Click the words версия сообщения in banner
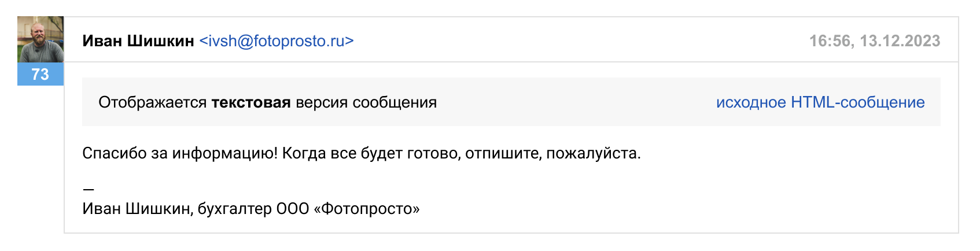 (366, 102)
